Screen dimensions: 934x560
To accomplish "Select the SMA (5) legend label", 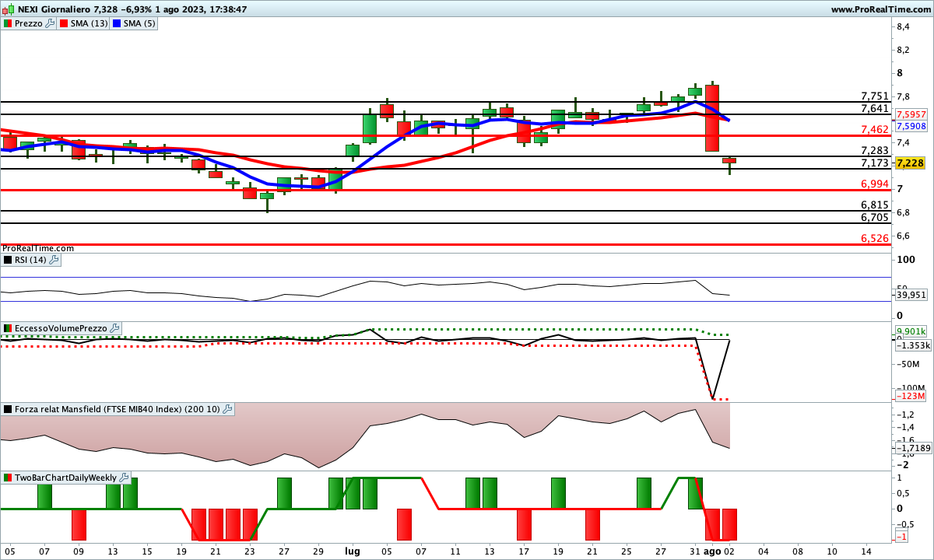I will (x=141, y=23).
